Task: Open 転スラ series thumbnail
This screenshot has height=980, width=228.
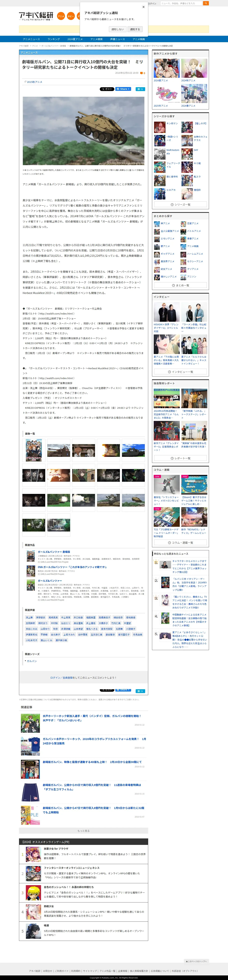Action: tap(187, 181)
